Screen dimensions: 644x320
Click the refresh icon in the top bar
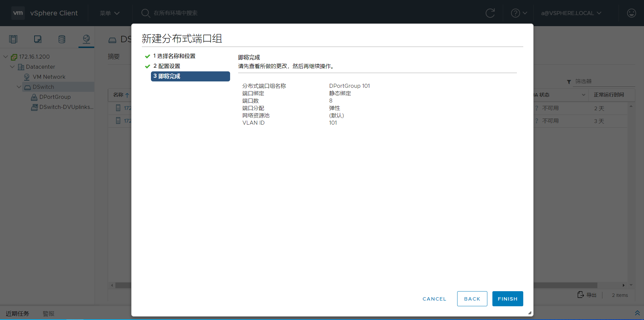[x=490, y=13]
